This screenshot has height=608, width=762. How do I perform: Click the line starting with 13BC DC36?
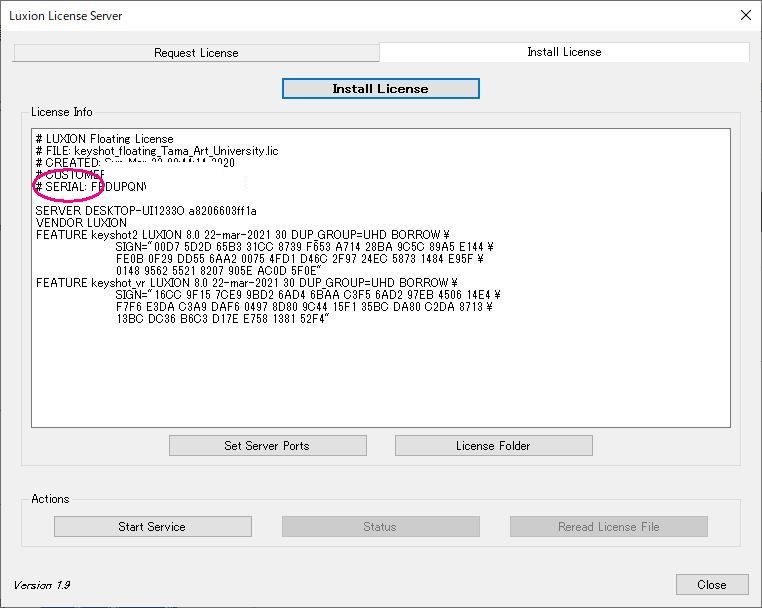click(x=223, y=319)
